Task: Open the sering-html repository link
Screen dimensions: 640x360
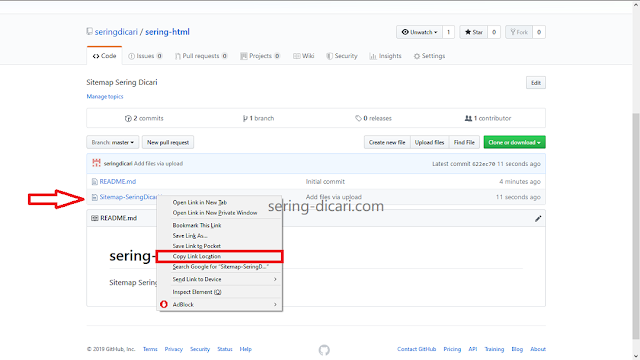Action: click(x=167, y=32)
